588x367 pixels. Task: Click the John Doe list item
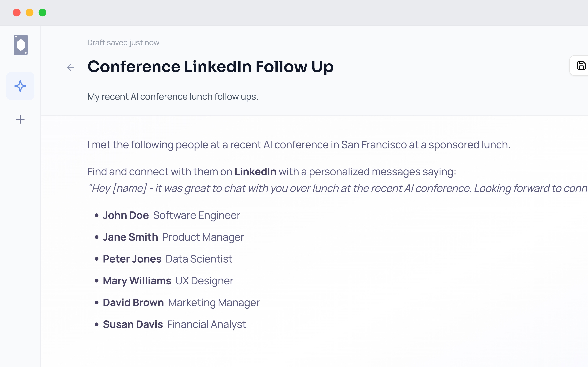[x=171, y=215]
